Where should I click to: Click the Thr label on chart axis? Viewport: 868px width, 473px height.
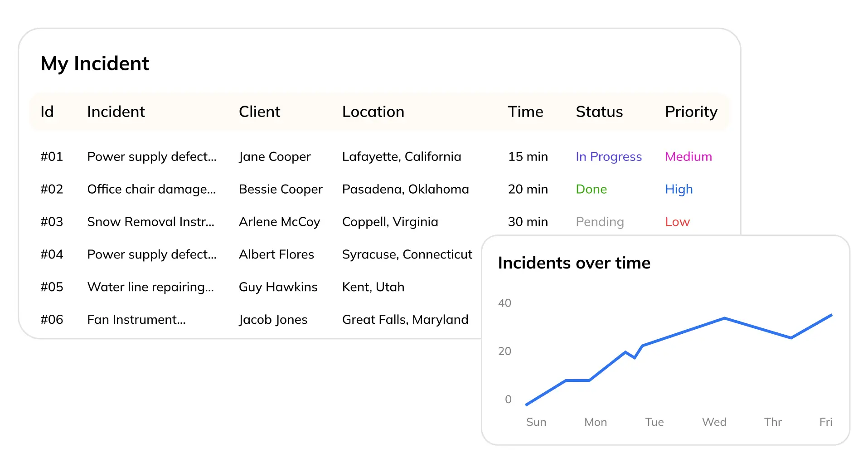[x=773, y=422]
